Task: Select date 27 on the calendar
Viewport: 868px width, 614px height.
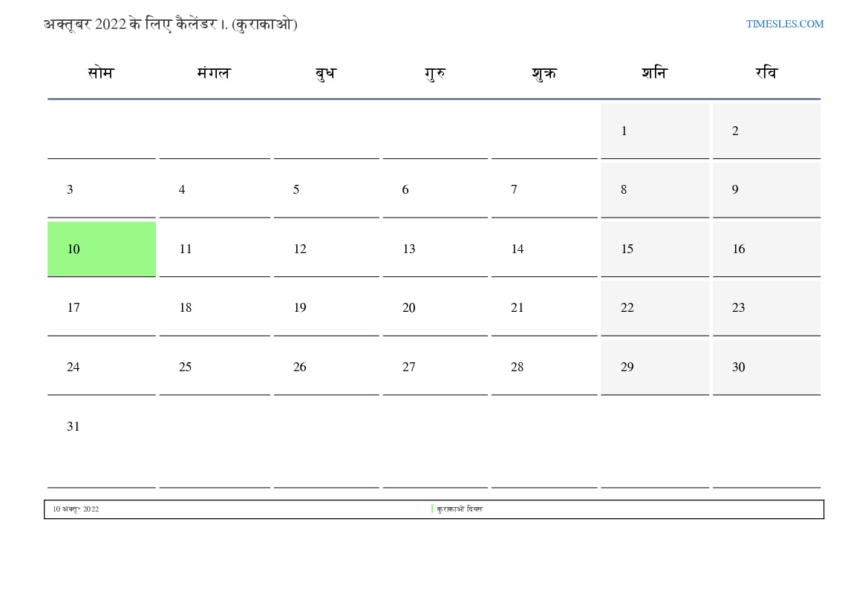Action: 435,367
